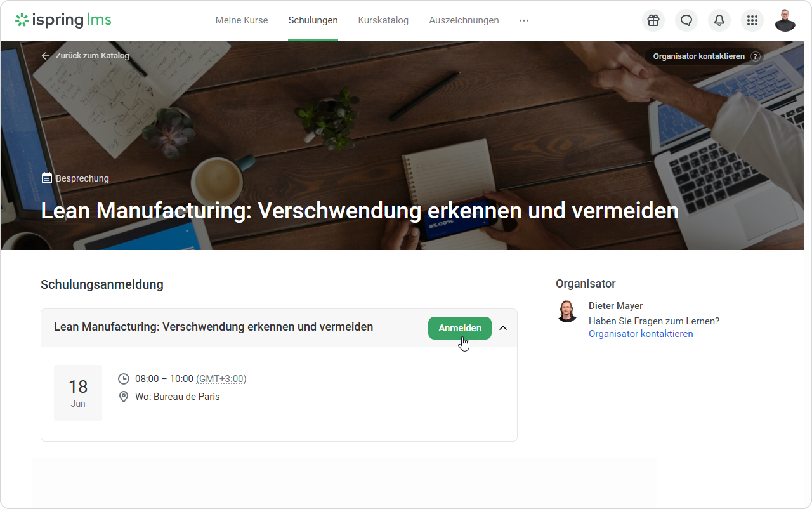Click the 18 Jun date tile
The image size is (812, 509).
tap(78, 393)
